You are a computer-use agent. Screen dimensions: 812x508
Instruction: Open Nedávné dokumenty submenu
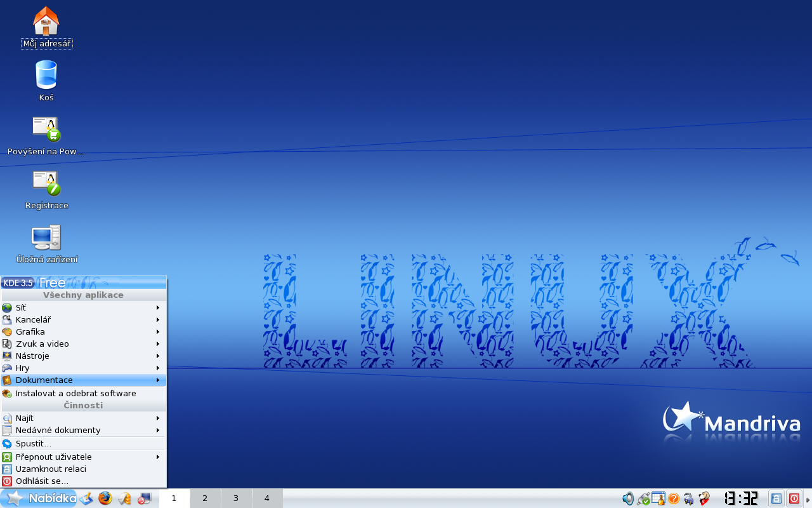(x=83, y=430)
